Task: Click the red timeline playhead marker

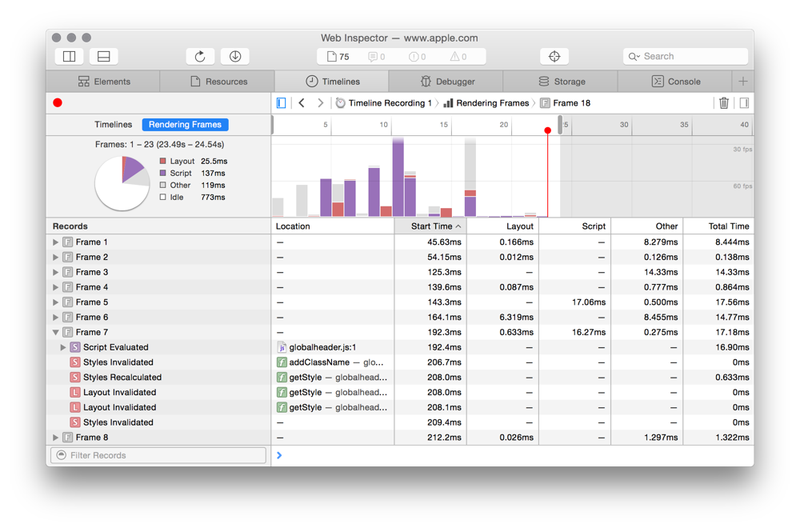Action: point(547,130)
